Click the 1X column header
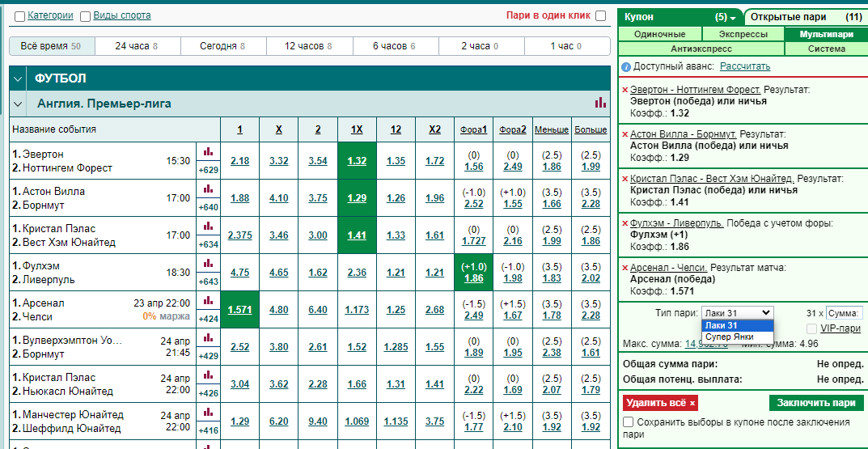868x449 pixels. coord(357,129)
